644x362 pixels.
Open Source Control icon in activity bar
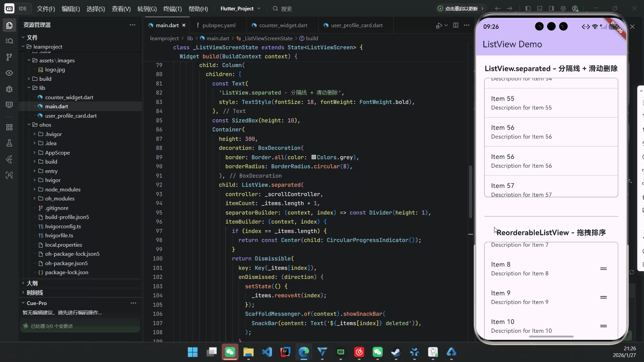9,57
